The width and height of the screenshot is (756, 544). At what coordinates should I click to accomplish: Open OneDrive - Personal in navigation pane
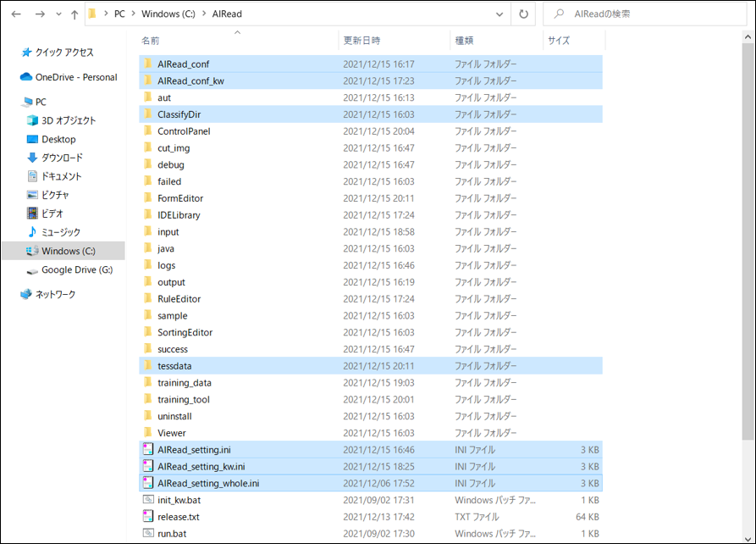[x=69, y=77]
